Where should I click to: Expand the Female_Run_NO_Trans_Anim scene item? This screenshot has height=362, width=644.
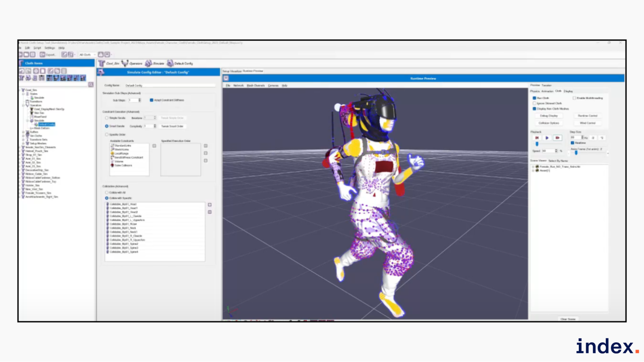point(533,167)
